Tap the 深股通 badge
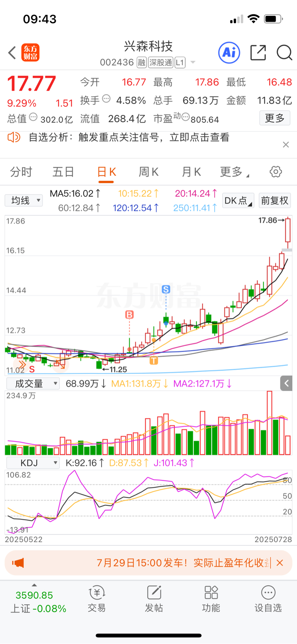This screenshot has height=644, width=297. click(161, 62)
